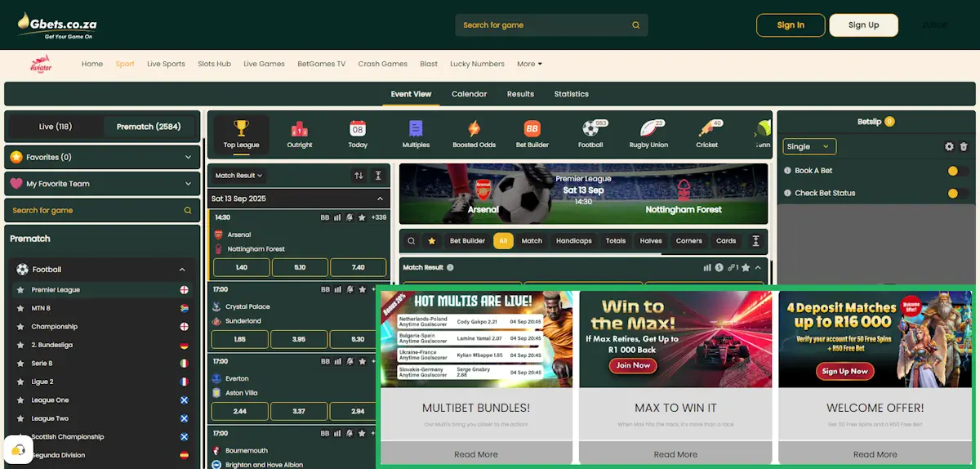Click Join Now on Max promo

[x=633, y=365]
